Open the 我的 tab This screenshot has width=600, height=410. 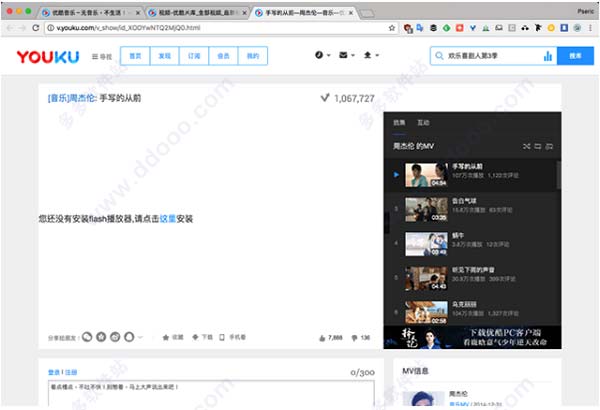click(x=253, y=56)
